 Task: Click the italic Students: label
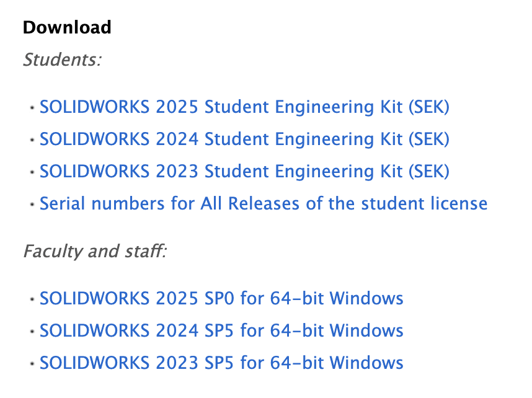(62, 60)
